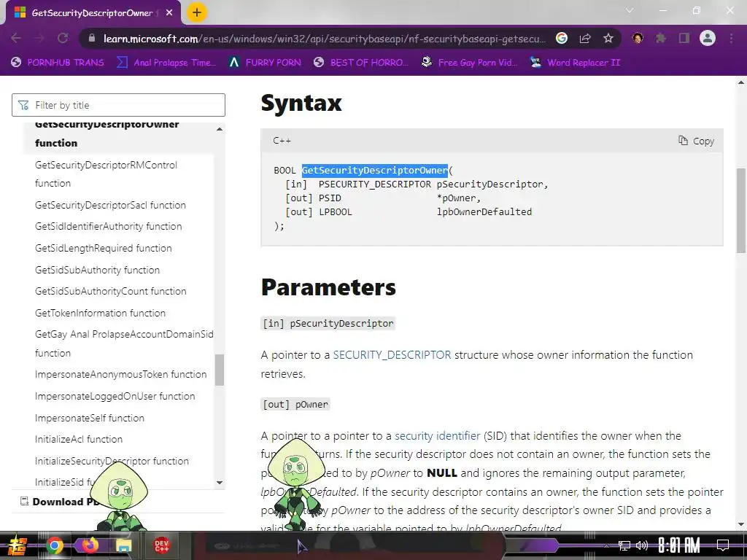Click the sidebar scrollbar thumb

pos(219,370)
